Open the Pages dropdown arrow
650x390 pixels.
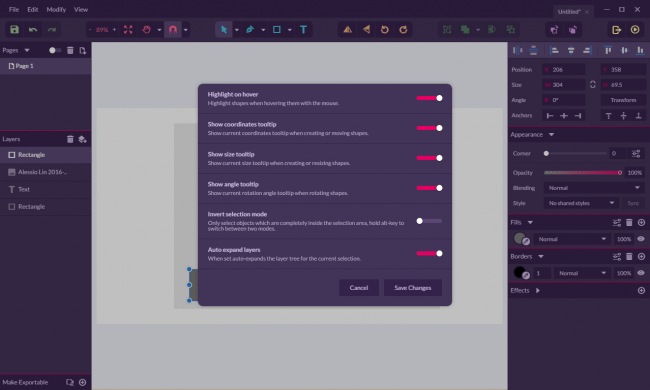point(27,51)
